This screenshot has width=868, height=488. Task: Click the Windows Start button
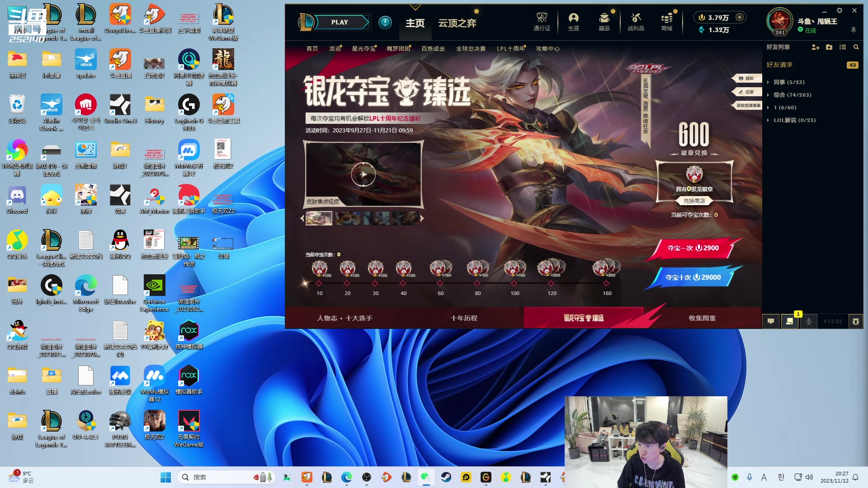(166, 477)
